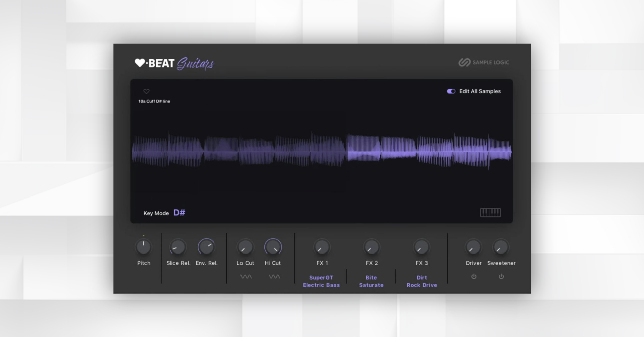The height and width of the screenshot is (337, 644).
Task: Click the Lo Cut waveform modulation icon
Action: point(246,277)
